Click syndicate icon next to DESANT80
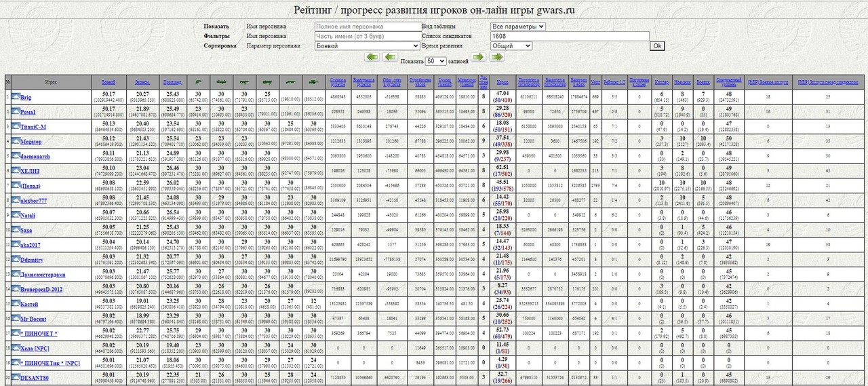 click(16, 377)
